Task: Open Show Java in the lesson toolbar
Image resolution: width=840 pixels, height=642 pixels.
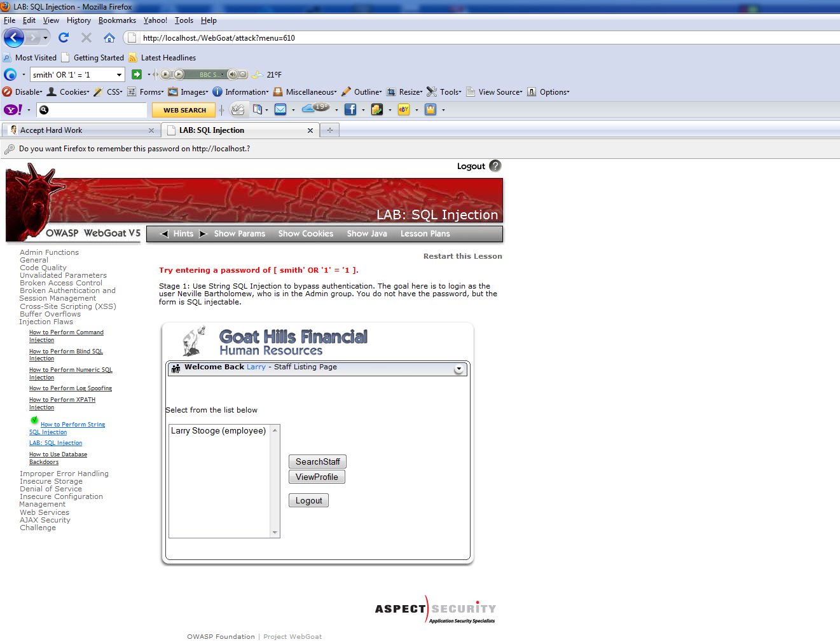Action: coord(367,234)
